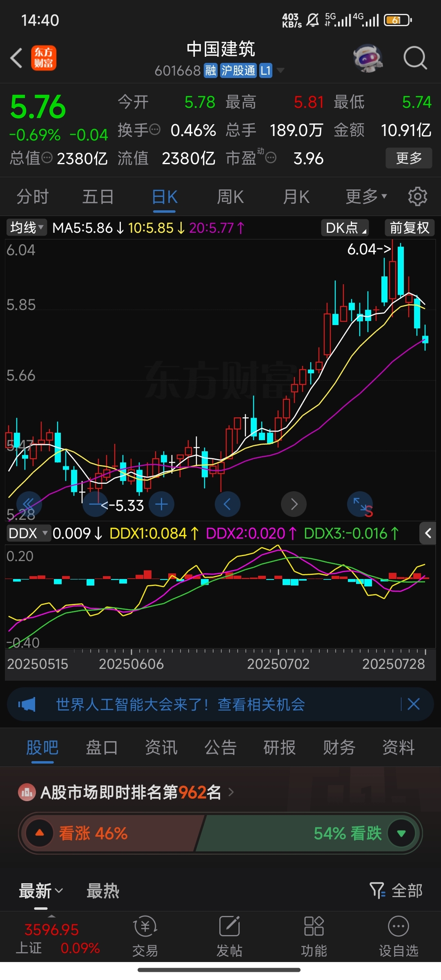Switch to 周K chart tab
441x980 pixels.
(x=230, y=197)
